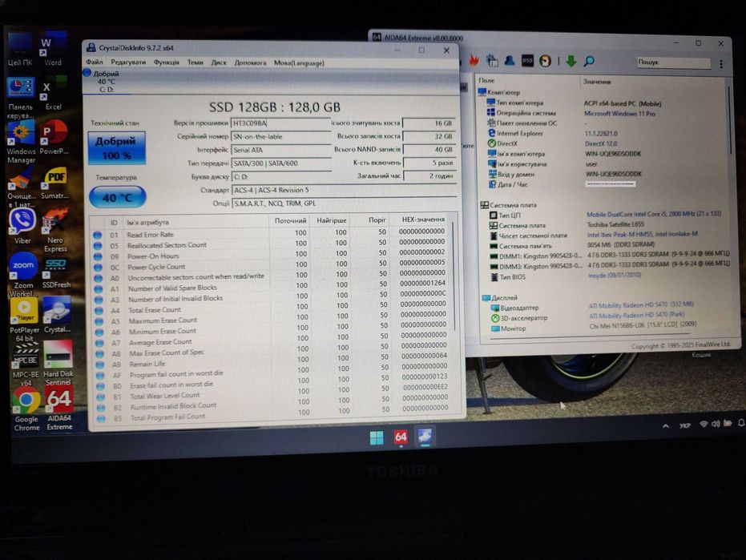Screen dimensions: 746x560
Task: Click the HEX-значення column header
Action: 423,220
